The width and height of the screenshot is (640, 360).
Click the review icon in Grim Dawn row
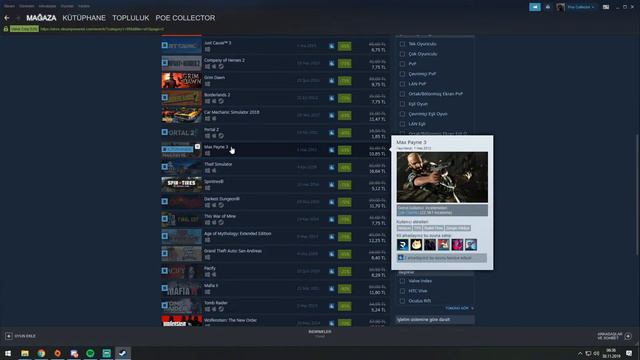click(x=331, y=81)
